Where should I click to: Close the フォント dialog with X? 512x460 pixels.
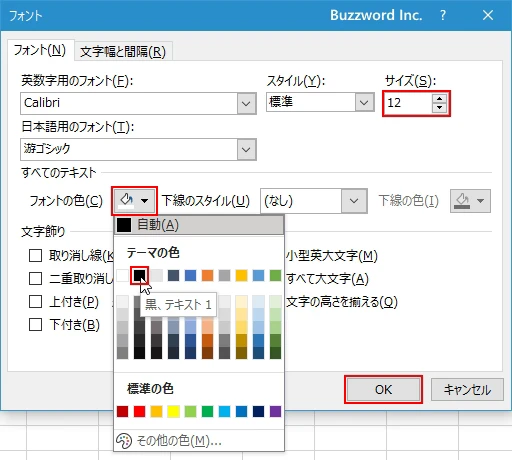488,15
